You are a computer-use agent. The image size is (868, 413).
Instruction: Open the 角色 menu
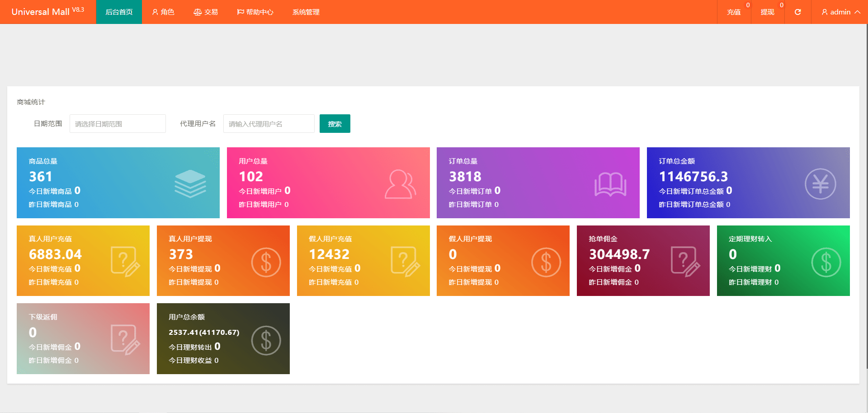pyautogui.click(x=163, y=12)
